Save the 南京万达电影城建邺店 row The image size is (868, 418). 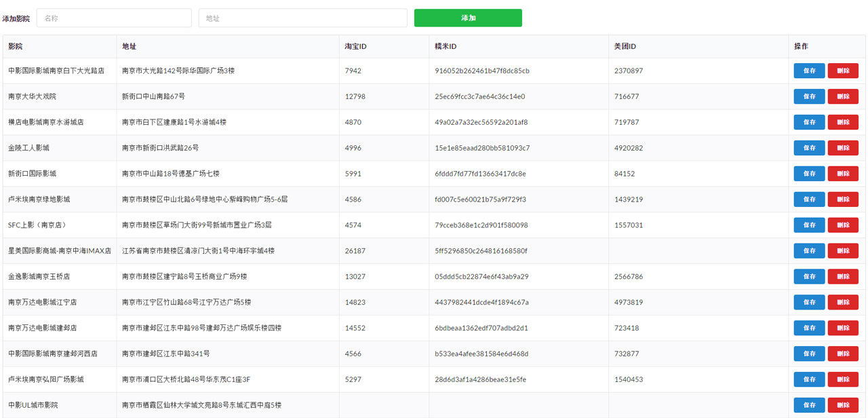[809, 328]
